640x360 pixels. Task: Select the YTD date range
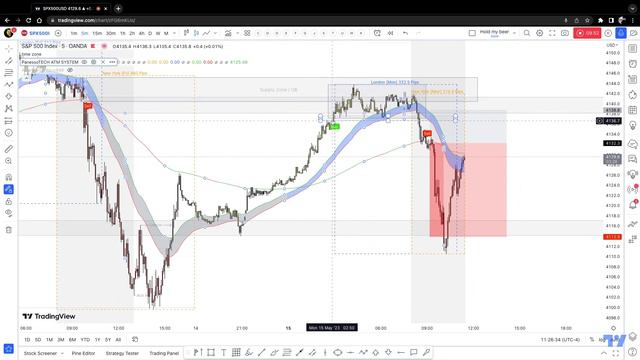click(85, 340)
